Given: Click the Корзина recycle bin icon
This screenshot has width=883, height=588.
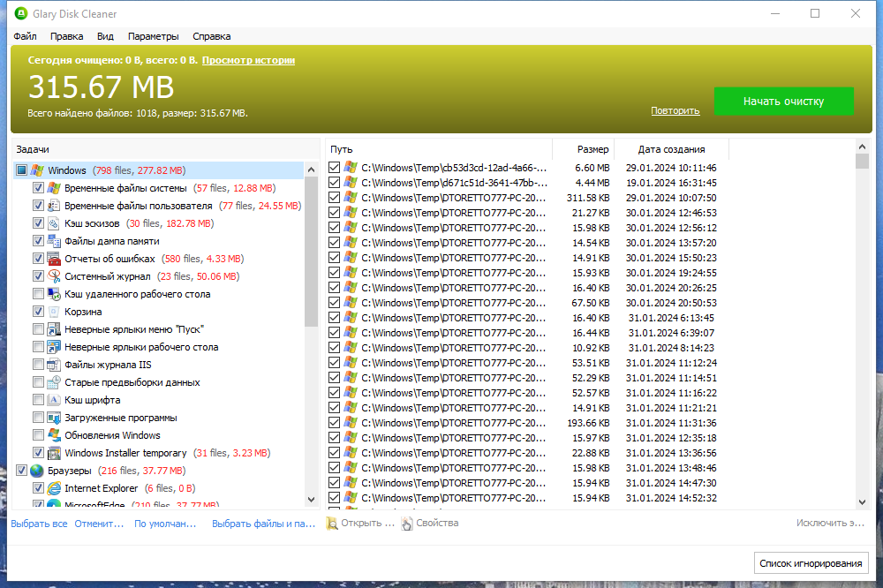Looking at the screenshot, I should point(54,312).
